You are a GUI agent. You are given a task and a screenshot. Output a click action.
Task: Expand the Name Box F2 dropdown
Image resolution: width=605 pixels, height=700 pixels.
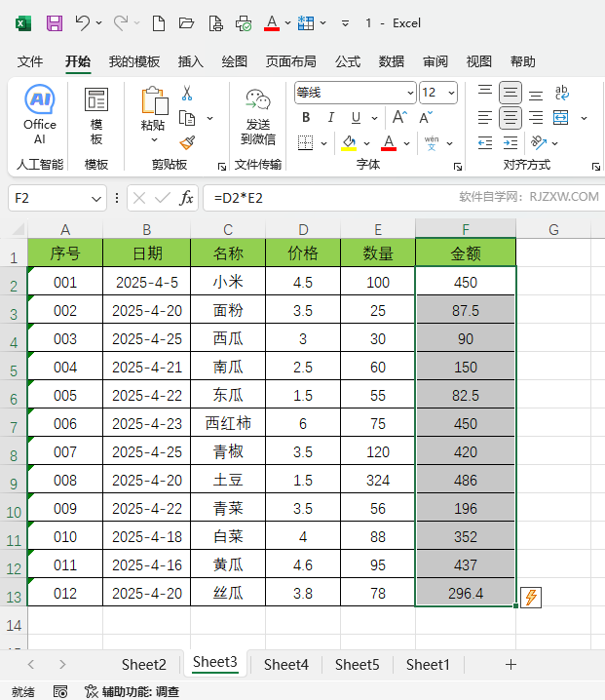pos(95,199)
